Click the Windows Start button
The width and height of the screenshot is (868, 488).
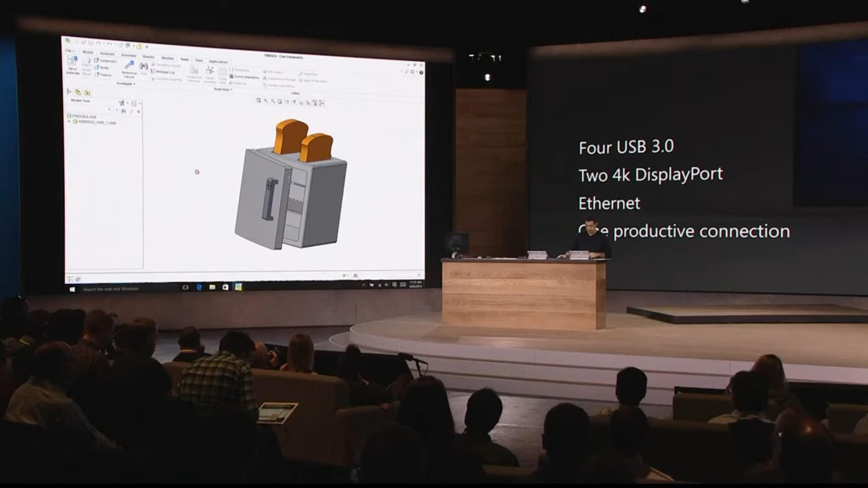click(x=72, y=289)
